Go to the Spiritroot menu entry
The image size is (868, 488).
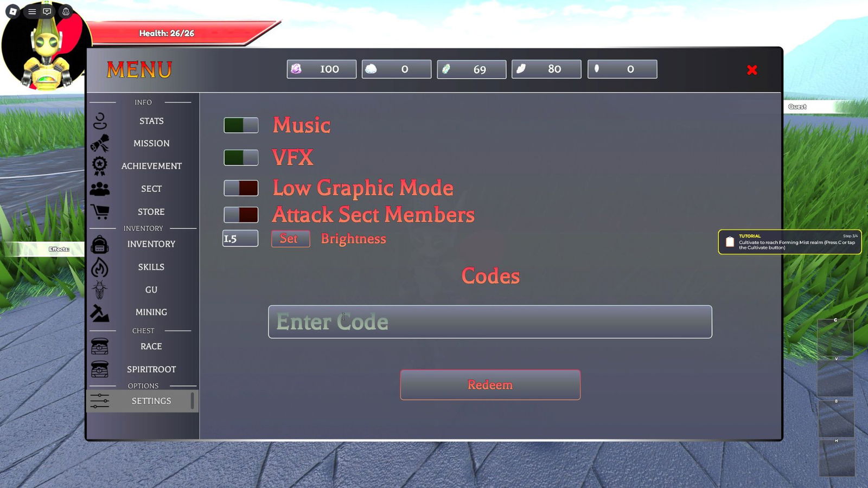pyautogui.click(x=151, y=369)
